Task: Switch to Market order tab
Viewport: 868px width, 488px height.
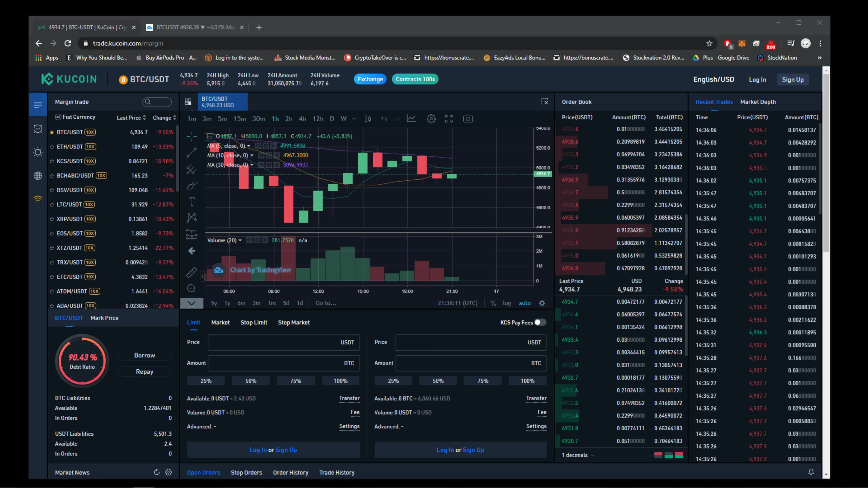Action: [x=220, y=322]
